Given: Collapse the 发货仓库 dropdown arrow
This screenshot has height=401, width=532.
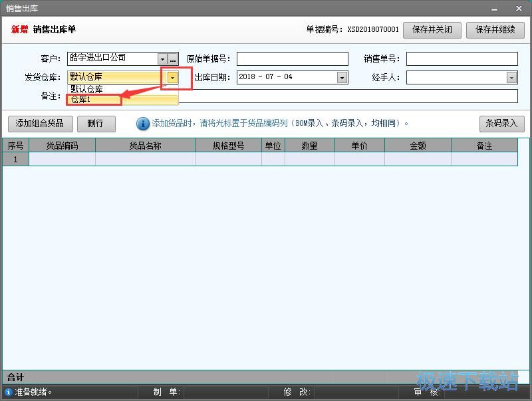Looking at the screenshot, I should point(173,78).
